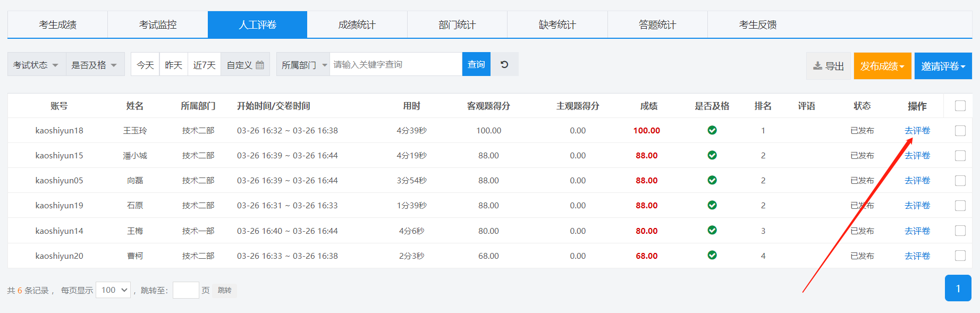The height and width of the screenshot is (313, 980).
Task: Click the 导出 download icon button
Action: pyautogui.click(x=829, y=66)
